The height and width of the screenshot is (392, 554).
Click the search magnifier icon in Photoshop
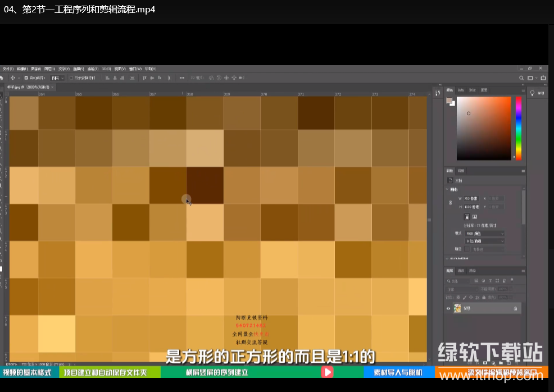click(x=522, y=78)
